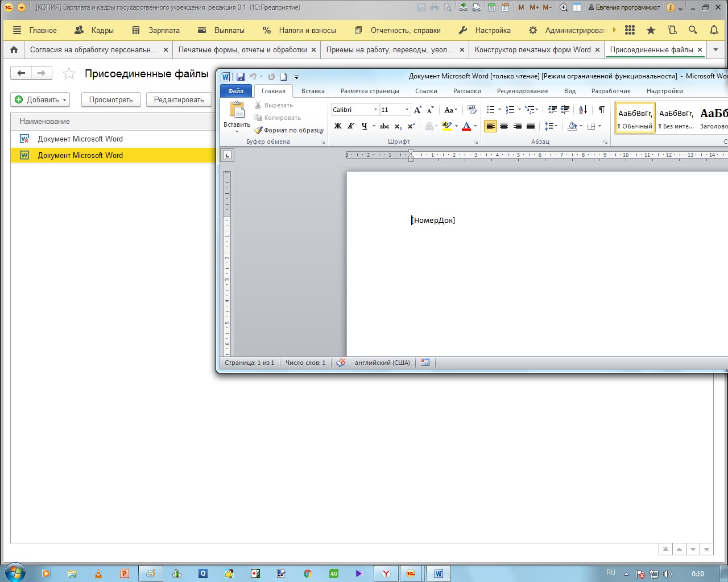Image resolution: width=728 pixels, height=582 pixels.
Task: Click the 1C information icon
Action: [671, 7]
